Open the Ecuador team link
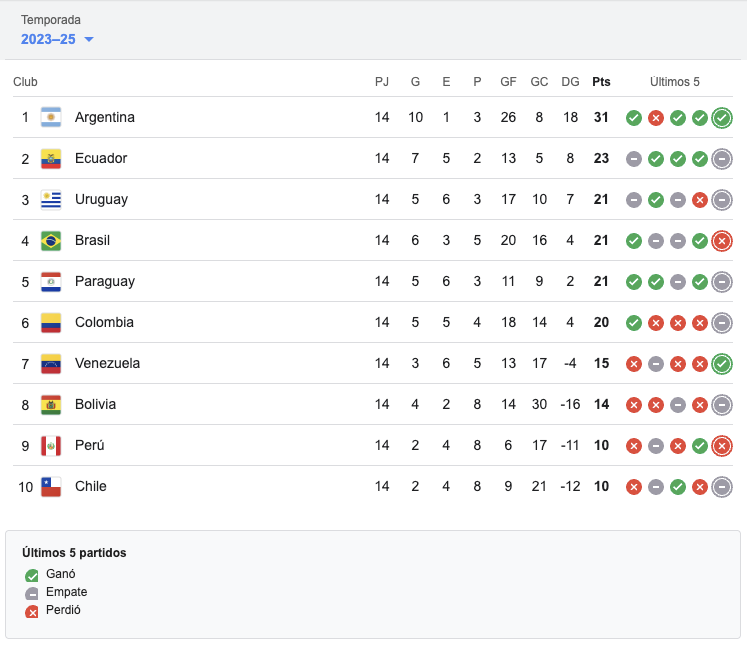747x651 pixels. (101, 158)
